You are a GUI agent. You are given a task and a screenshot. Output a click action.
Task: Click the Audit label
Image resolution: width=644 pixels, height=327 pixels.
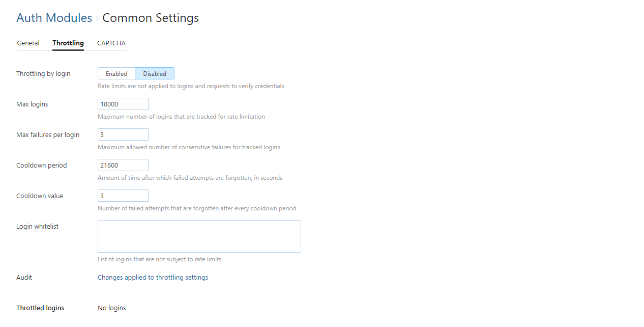click(24, 278)
